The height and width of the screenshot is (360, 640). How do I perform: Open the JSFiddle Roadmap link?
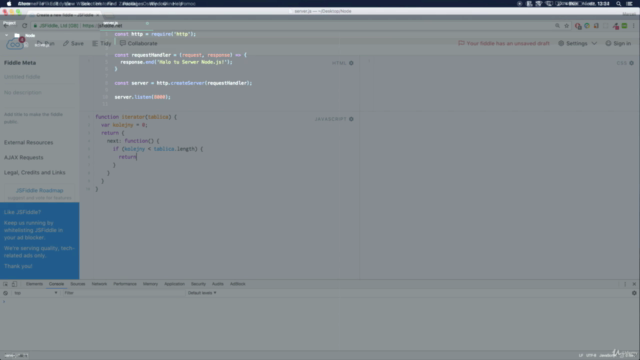pyautogui.click(x=40, y=190)
